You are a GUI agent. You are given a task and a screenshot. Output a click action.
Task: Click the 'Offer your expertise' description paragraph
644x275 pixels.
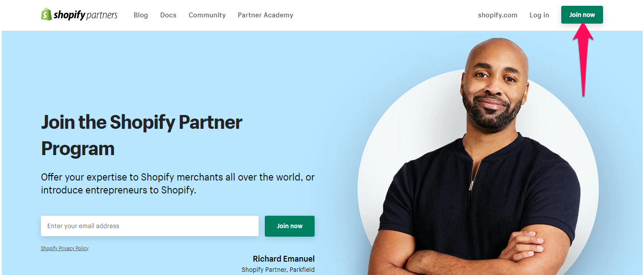(178, 183)
